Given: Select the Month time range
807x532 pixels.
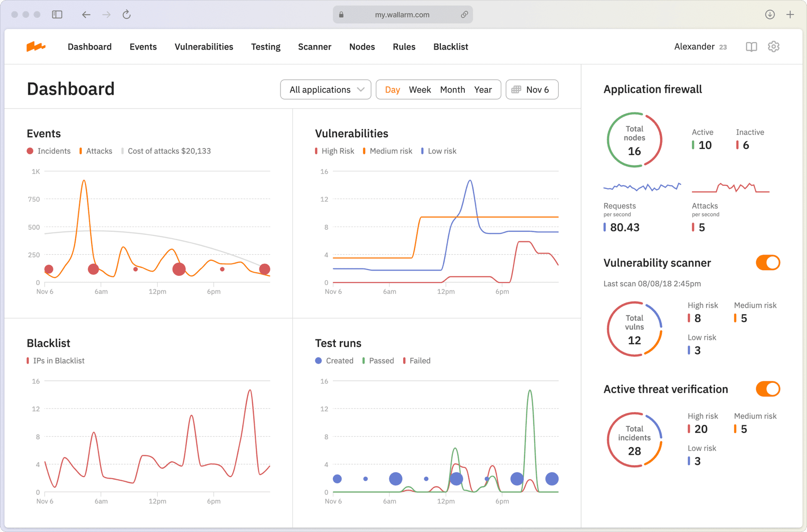Looking at the screenshot, I should pos(452,90).
